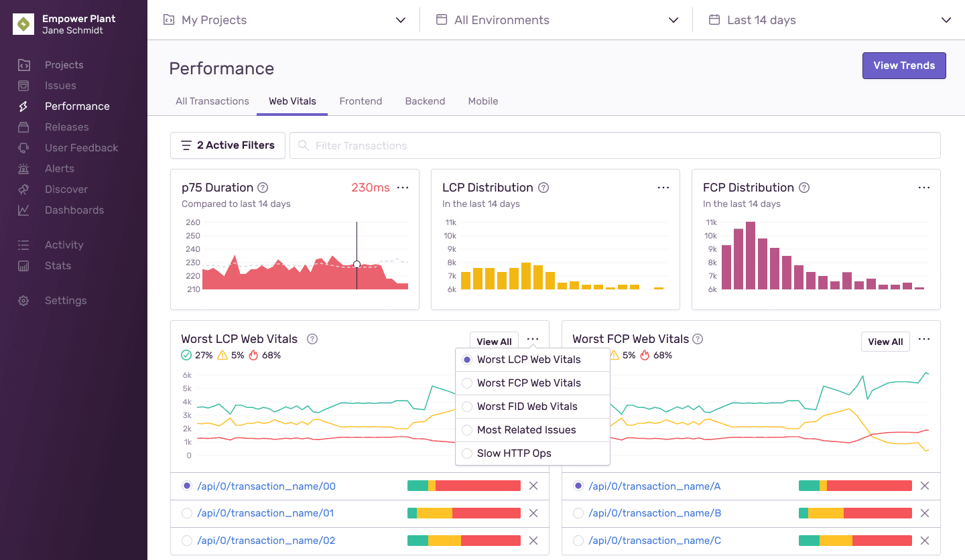The image size is (965, 560).
Task: Open the help tooltip next to p75 Duration
Action: 262,188
